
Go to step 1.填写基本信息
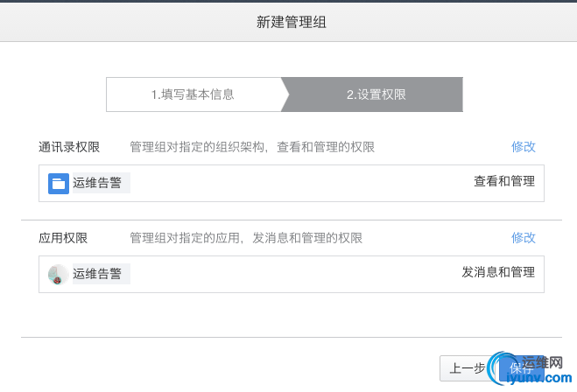(193, 94)
